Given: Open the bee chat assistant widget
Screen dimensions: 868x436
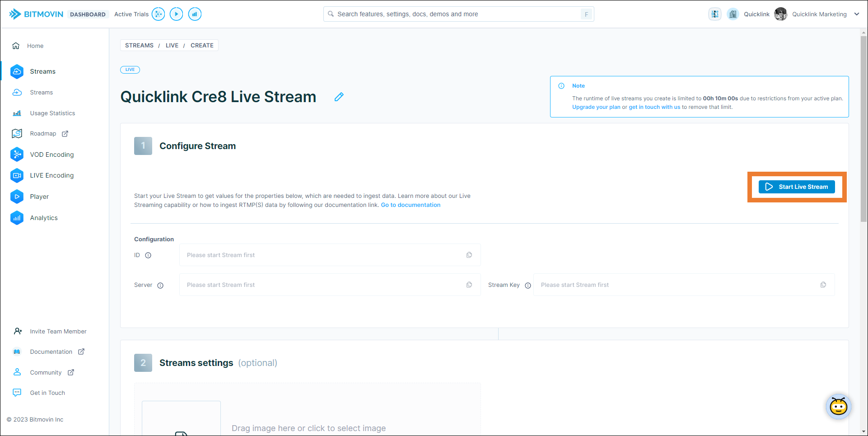Looking at the screenshot, I should coord(838,407).
